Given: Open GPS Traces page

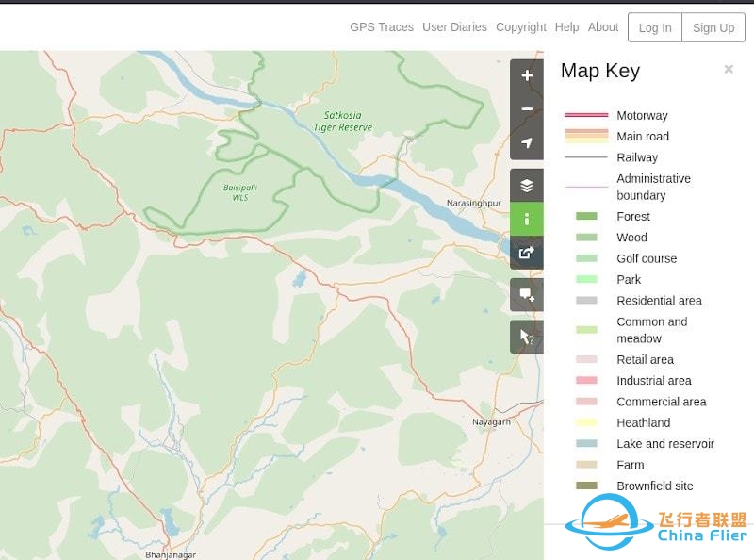Looking at the screenshot, I should pyautogui.click(x=382, y=27).
